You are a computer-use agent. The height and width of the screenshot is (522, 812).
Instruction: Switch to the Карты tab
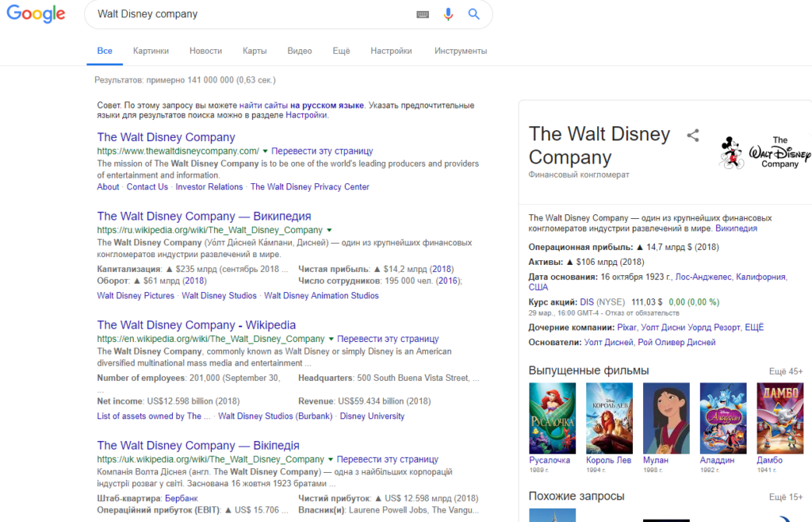pyautogui.click(x=255, y=51)
